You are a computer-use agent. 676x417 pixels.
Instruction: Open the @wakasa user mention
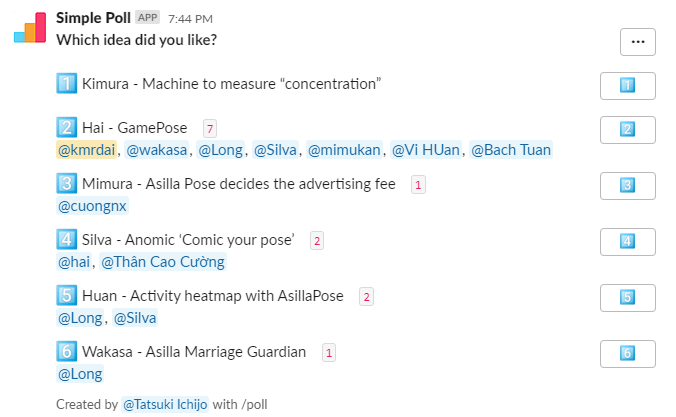click(x=156, y=150)
